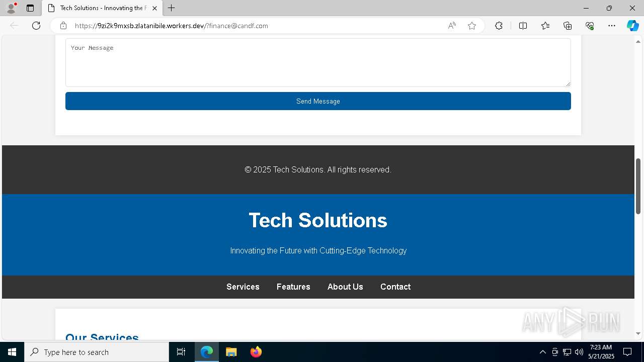Open the Edge profile icon
644x362 pixels.
click(x=11, y=8)
